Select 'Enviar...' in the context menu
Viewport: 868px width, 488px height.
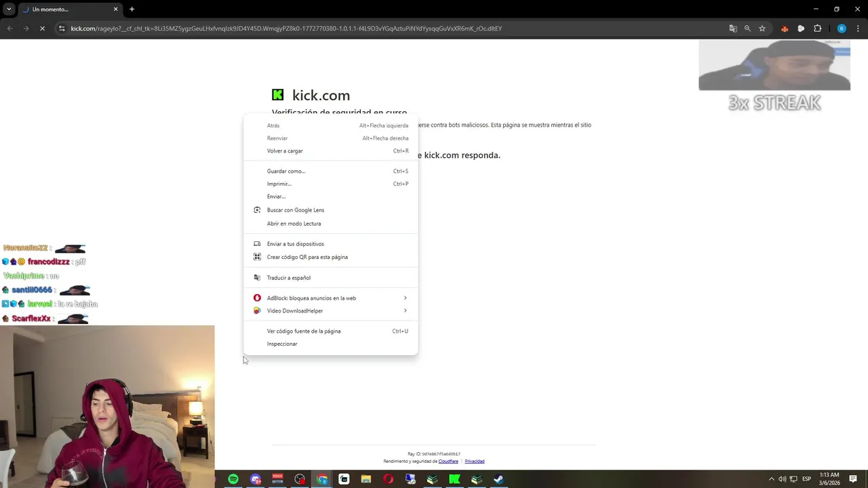coord(331,197)
